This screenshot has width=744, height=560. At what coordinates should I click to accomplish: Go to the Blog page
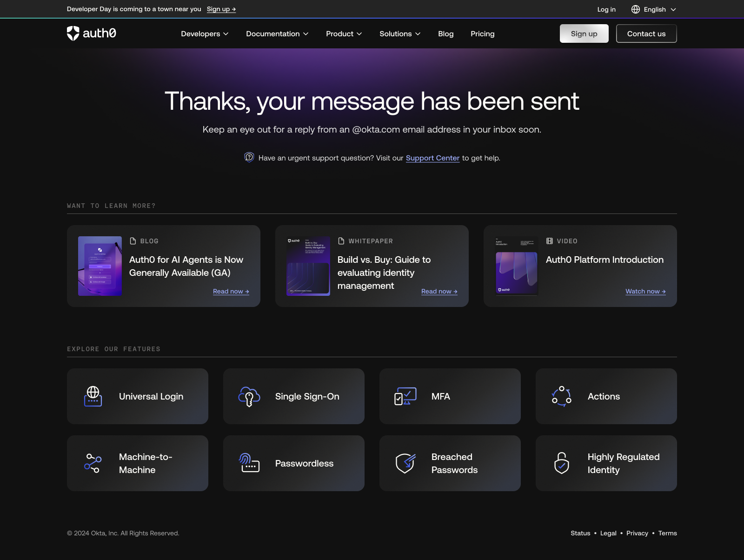pyautogui.click(x=446, y=34)
